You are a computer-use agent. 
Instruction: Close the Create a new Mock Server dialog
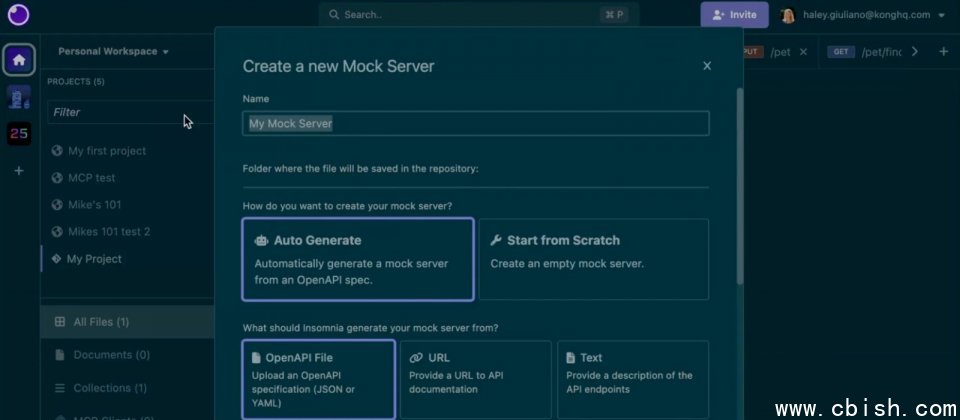707,66
